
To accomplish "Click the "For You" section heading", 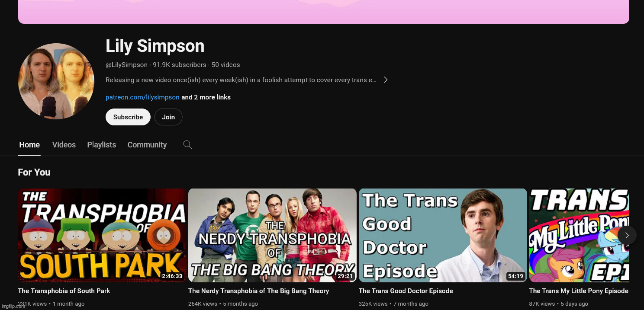I will click(x=34, y=172).
